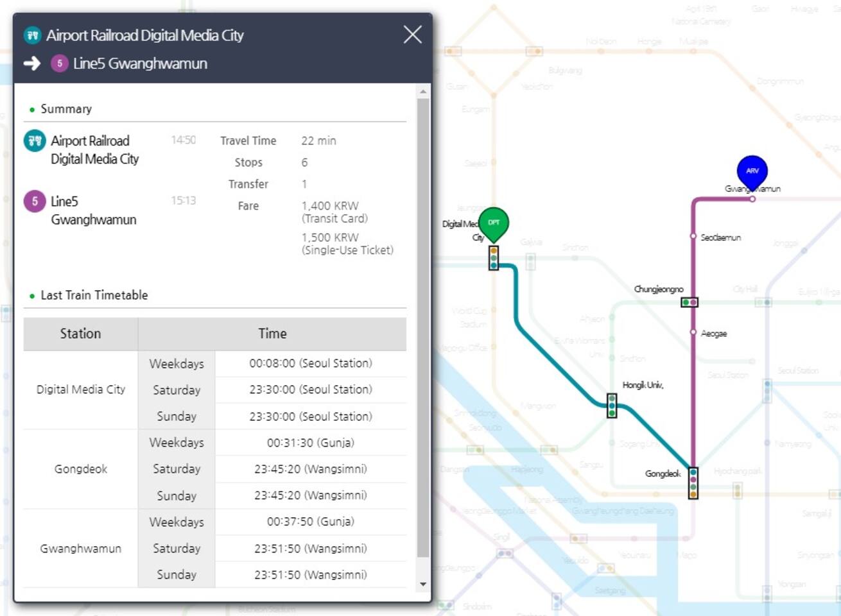The height and width of the screenshot is (616, 841).
Task: Click the Gwanghwamun label in timetable
Action: coord(80,549)
